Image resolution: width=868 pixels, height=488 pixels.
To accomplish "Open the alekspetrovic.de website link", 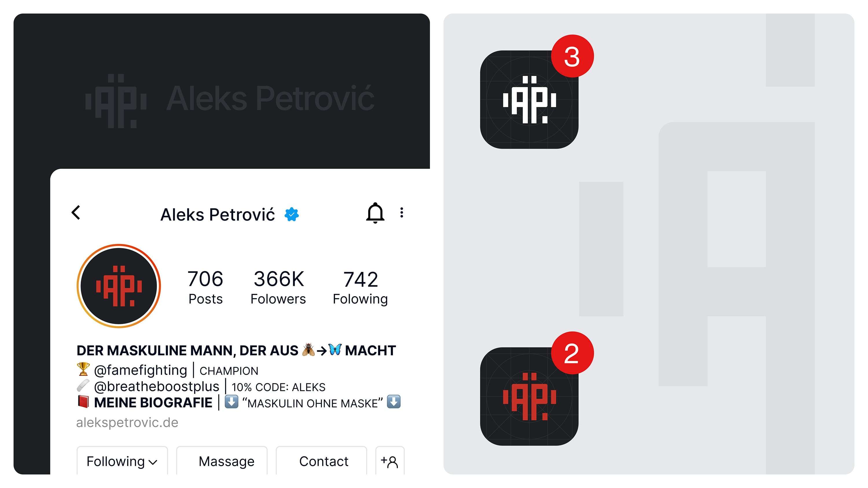I will 127,422.
